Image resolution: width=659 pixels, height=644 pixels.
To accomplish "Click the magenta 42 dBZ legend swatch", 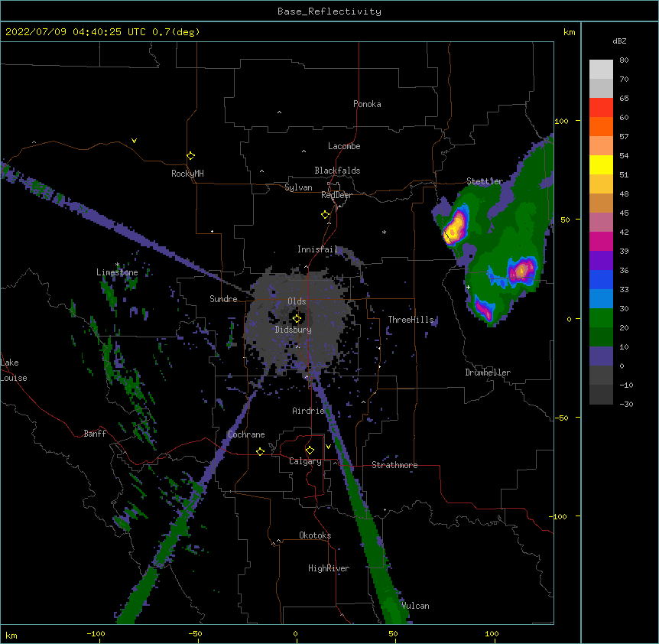I will click(x=601, y=241).
